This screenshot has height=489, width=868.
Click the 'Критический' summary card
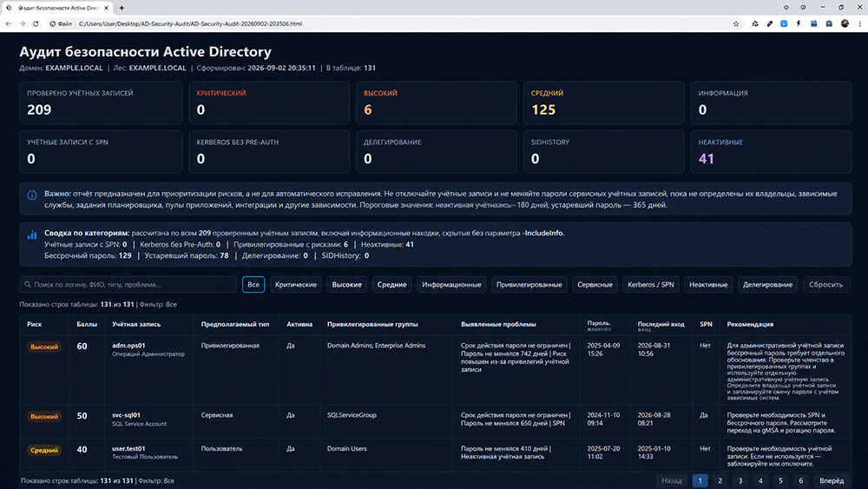(269, 103)
